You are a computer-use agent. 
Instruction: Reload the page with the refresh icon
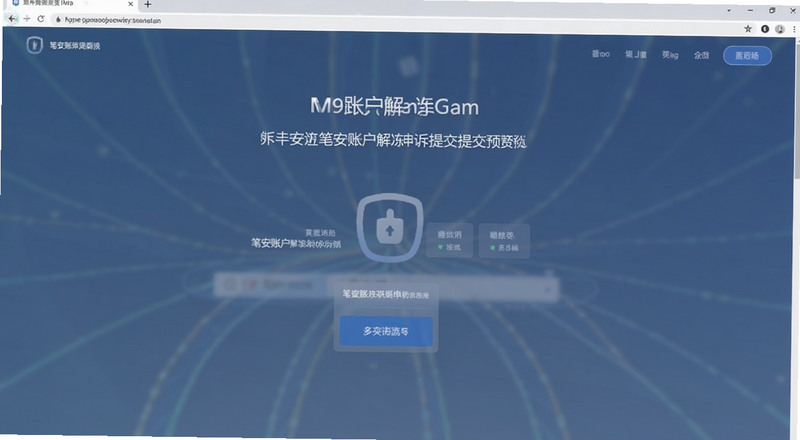click(41, 19)
